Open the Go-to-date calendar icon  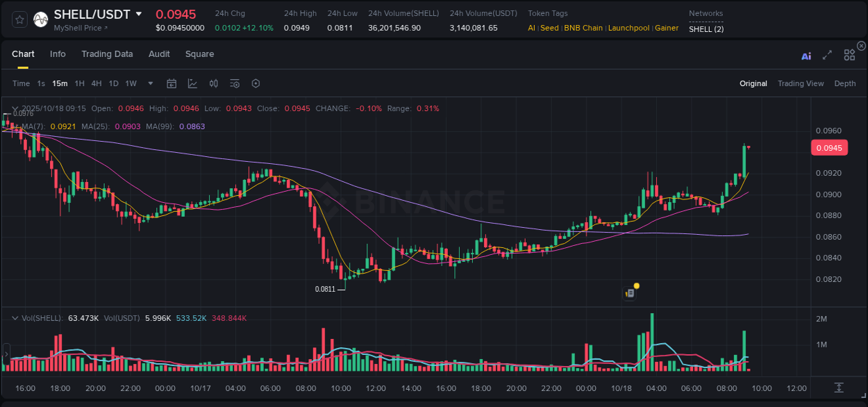172,83
